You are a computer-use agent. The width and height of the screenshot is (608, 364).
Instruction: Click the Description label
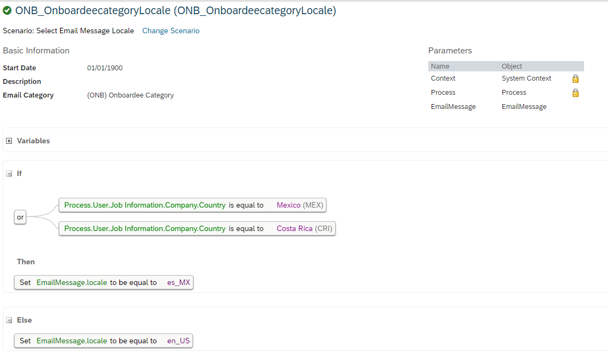22,81
